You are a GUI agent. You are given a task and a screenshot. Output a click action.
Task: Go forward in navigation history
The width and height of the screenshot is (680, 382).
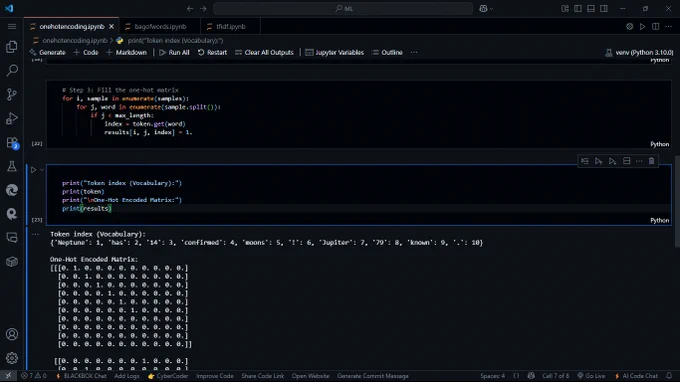tap(203, 8)
